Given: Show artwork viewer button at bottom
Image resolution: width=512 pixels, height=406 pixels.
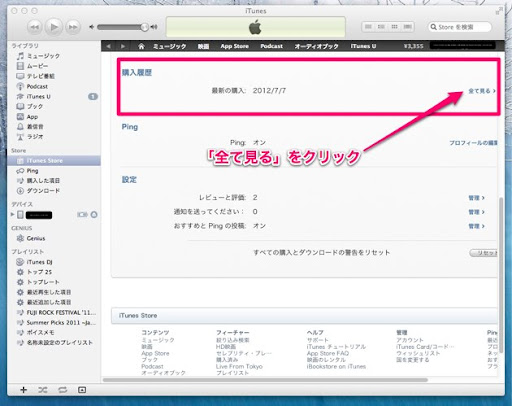Looking at the screenshot, I should (82, 390).
